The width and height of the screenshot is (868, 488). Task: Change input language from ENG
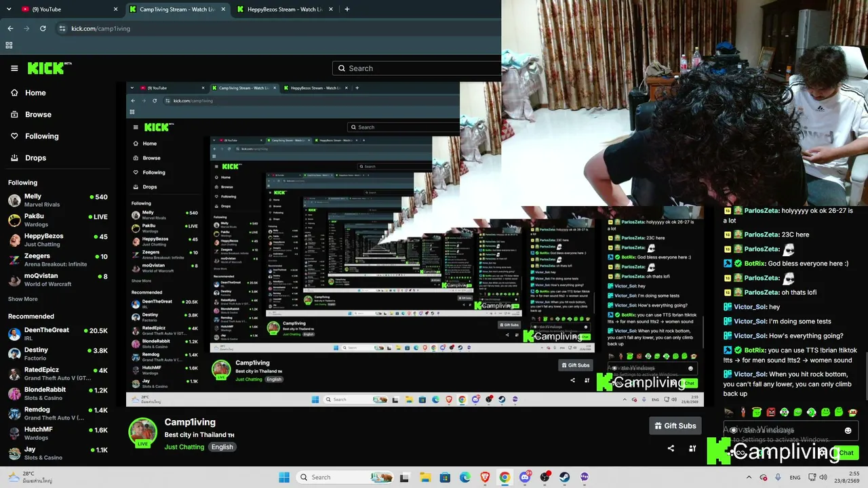point(795,477)
